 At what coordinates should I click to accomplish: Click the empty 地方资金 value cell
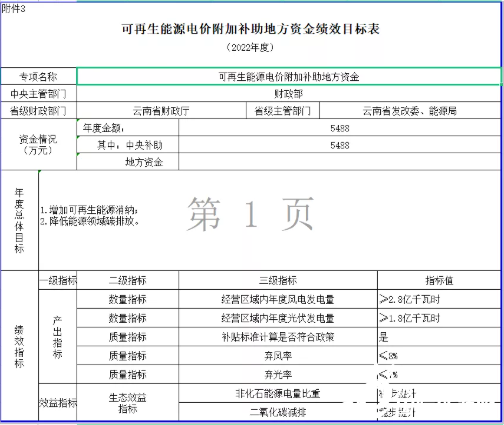339,162
